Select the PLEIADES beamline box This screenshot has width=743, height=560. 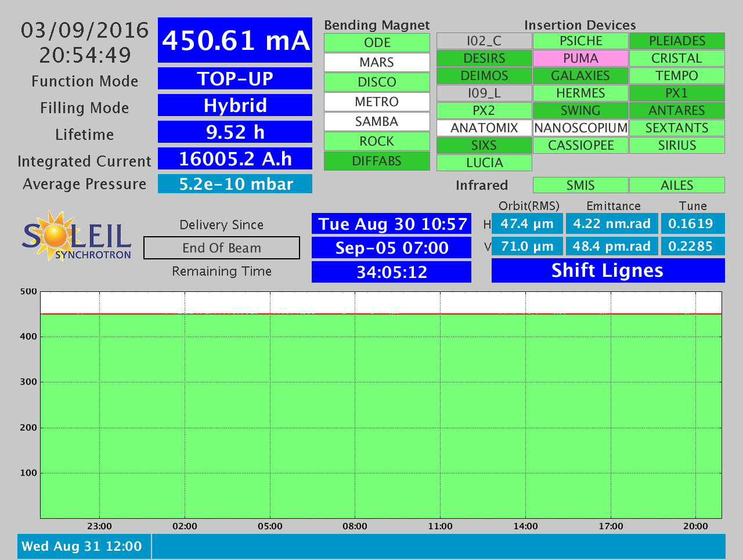tap(677, 41)
